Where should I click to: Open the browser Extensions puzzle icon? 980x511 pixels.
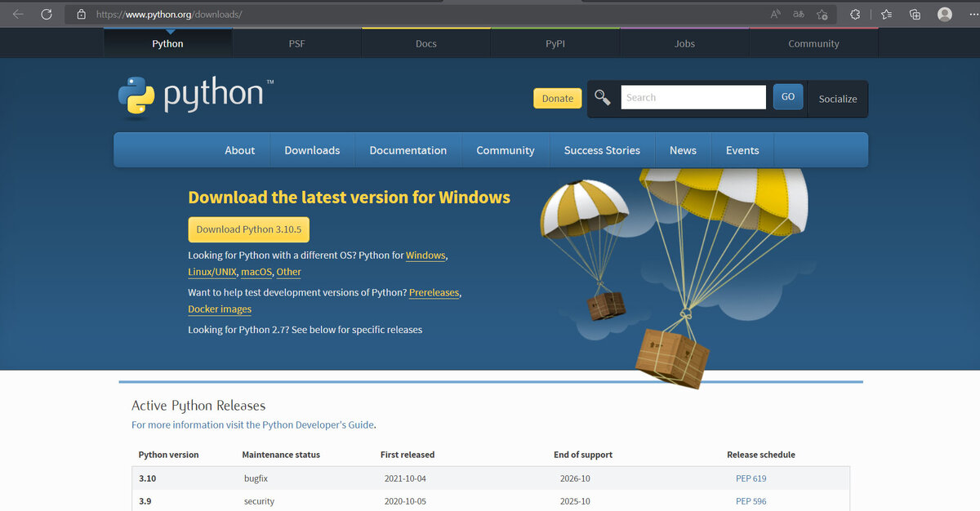point(855,14)
